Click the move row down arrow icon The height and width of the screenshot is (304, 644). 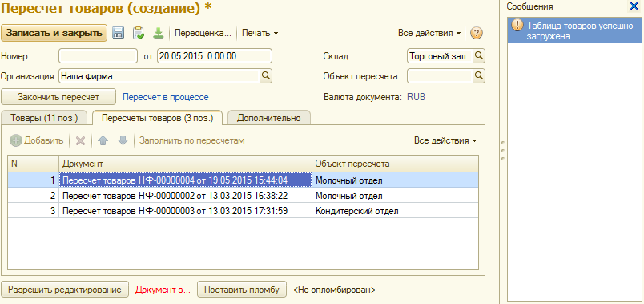(x=123, y=140)
